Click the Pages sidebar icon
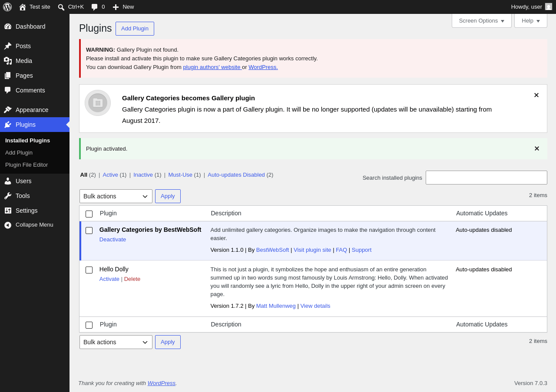 pyautogui.click(x=8, y=76)
